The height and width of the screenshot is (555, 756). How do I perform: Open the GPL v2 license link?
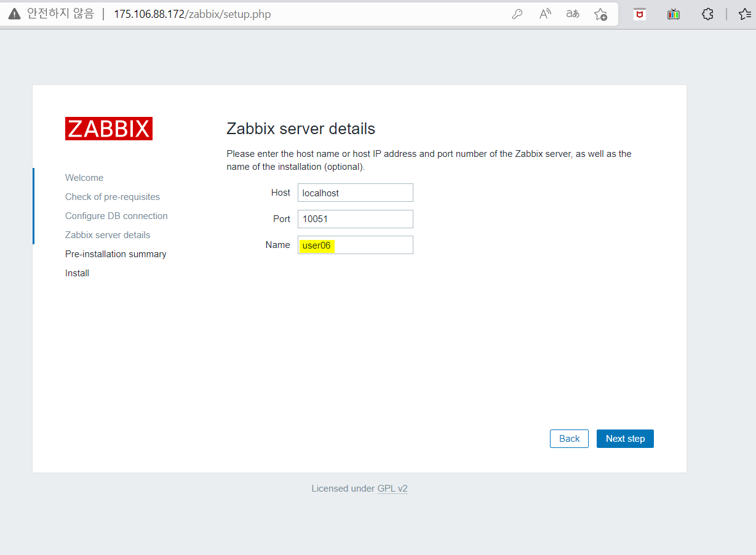392,488
